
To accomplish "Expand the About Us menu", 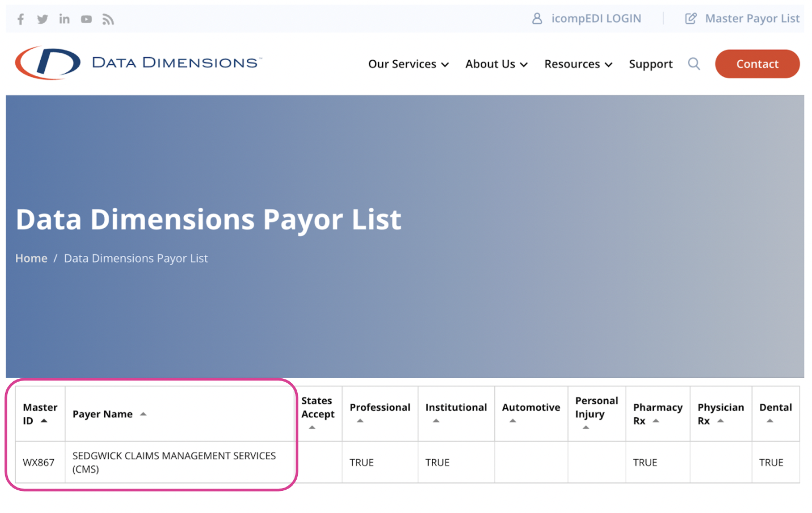I will coord(497,64).
